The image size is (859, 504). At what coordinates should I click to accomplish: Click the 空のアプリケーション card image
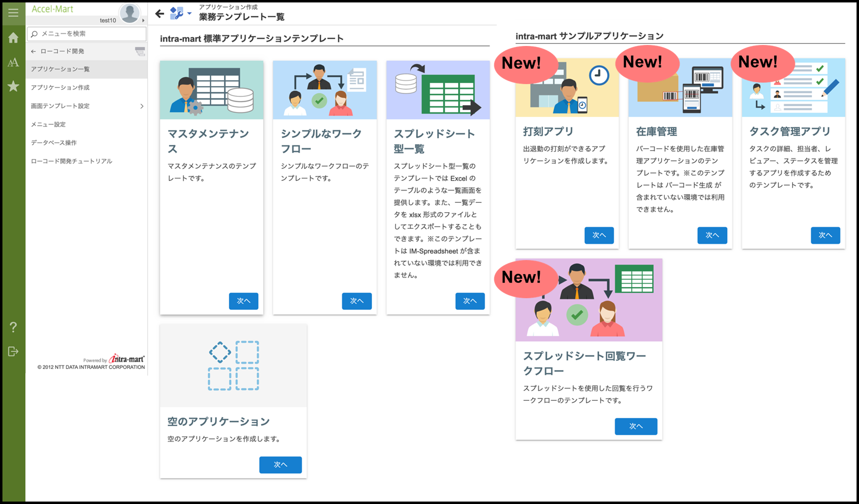pos(233,366)
